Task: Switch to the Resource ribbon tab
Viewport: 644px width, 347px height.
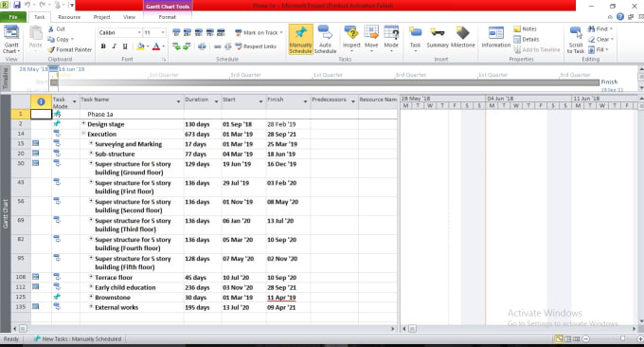Action: click(x=69, y=17)
